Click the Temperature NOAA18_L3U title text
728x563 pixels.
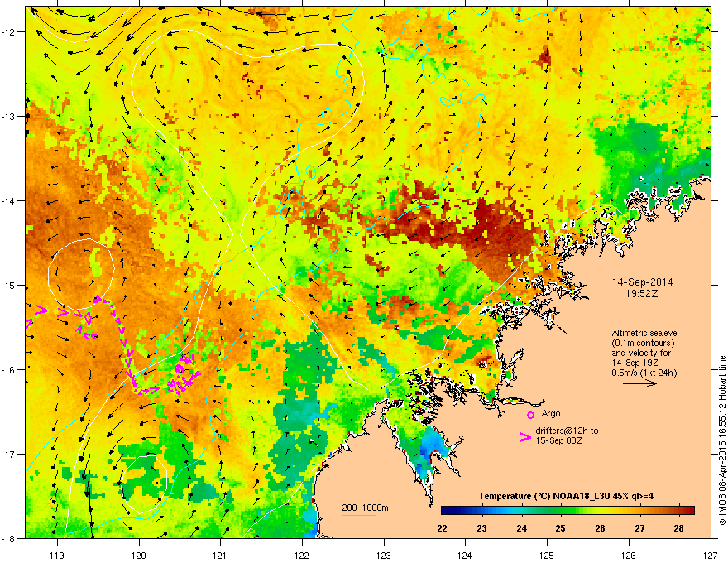pos(566,496)
